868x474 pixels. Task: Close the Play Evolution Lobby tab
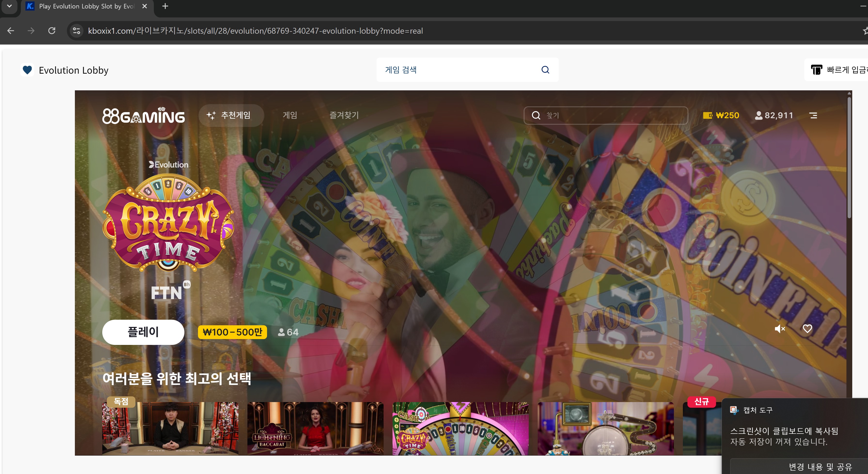(145, 6)
